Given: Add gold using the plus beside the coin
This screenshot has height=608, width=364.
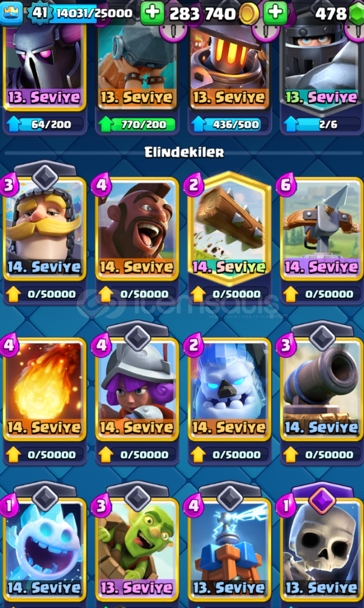Looking at the screenshot, I should (x=275, y=13).
